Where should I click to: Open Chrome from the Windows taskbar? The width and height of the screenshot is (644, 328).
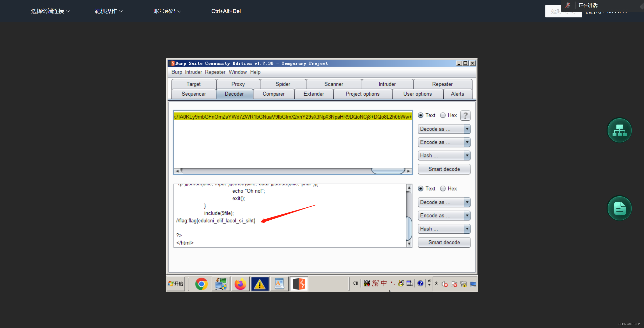pos(201,284)
